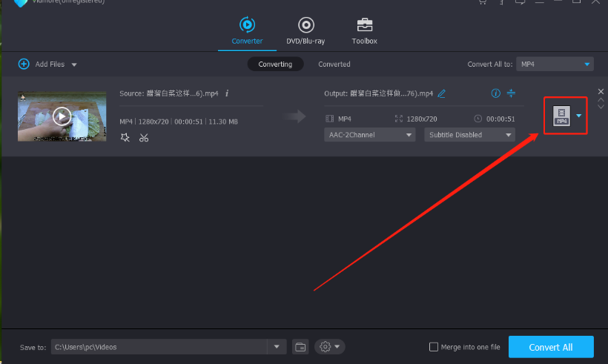
Task: Enable Merge into one file
Action: coord(434,347)
